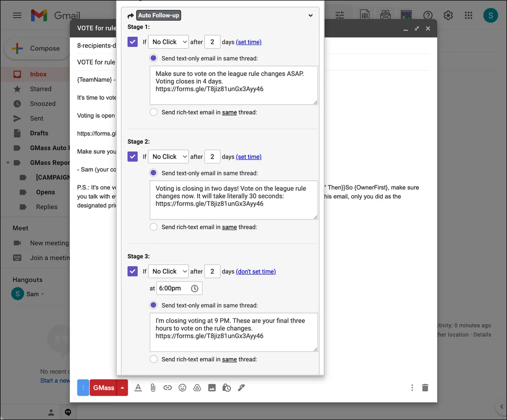Click the Compose button
Screen dimensions: 507x420
coord(36,49)
